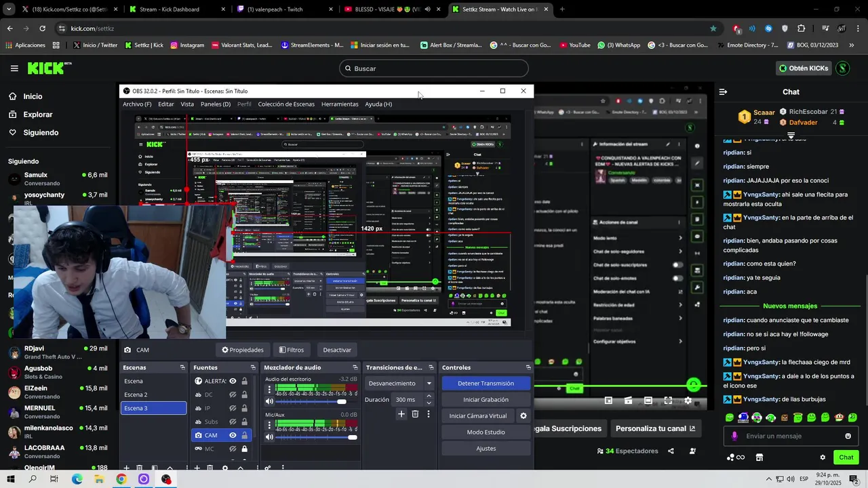868x488 pixels.
Task: Pop out the Transiciones de escena dock
Action: point(431,367)
